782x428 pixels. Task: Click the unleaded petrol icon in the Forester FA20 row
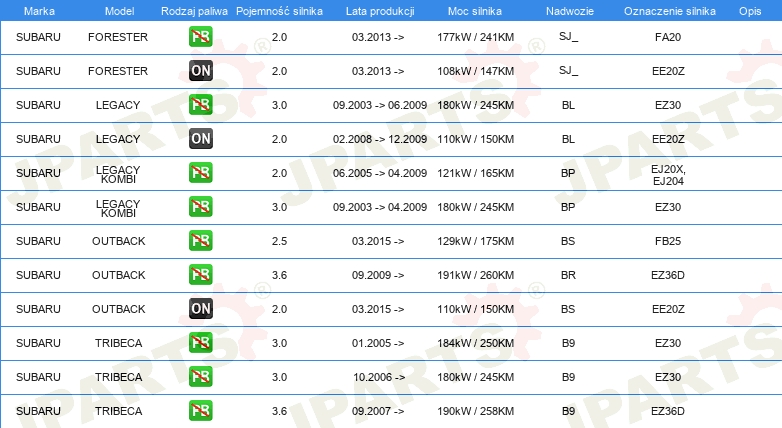tap(200, 37)
